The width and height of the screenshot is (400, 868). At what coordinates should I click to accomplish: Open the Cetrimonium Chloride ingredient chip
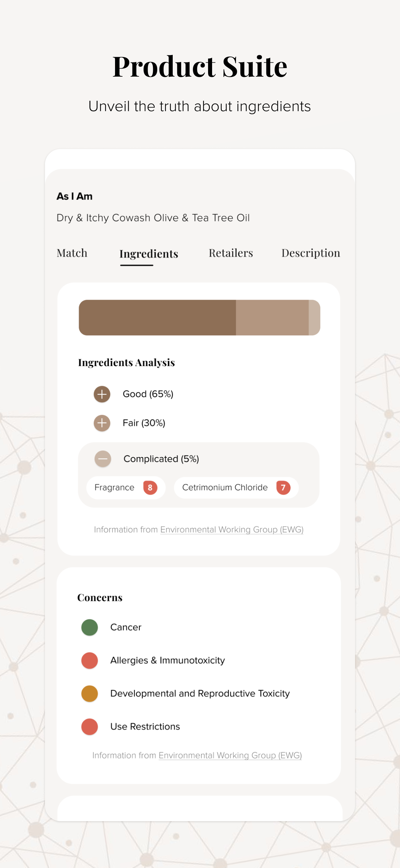click(236, 488)
